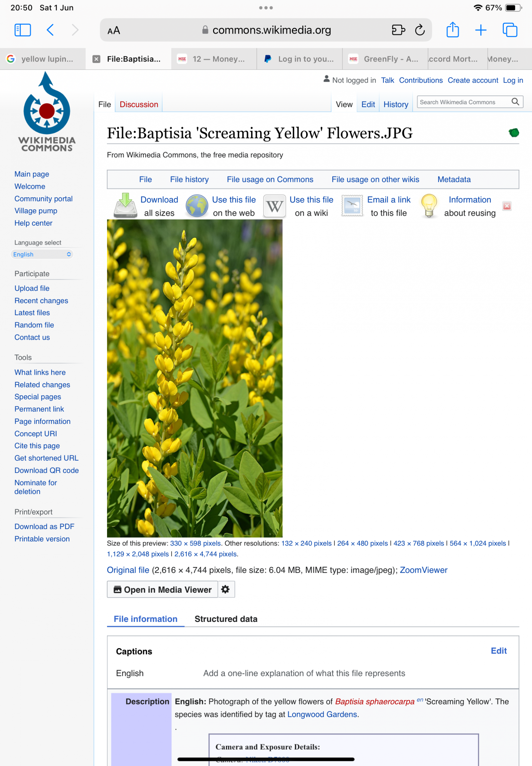The image size is (532, 766).
Task: Click the Create account link
Action: click(x=473, y=81)
